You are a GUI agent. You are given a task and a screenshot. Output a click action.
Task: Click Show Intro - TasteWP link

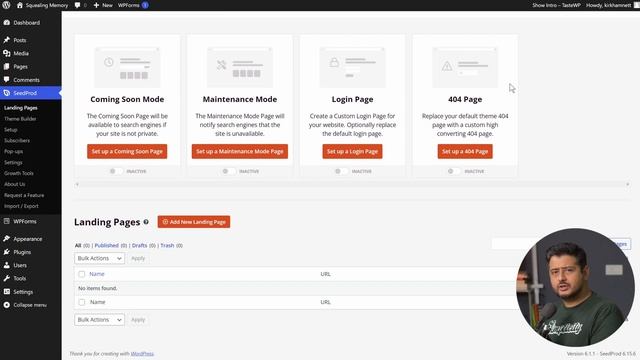click(x=556, y=5)
